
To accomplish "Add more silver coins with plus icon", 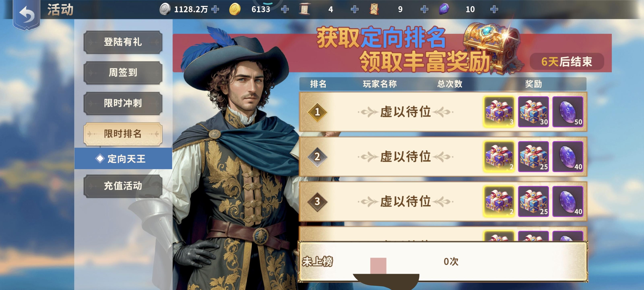I will [215, 9].
